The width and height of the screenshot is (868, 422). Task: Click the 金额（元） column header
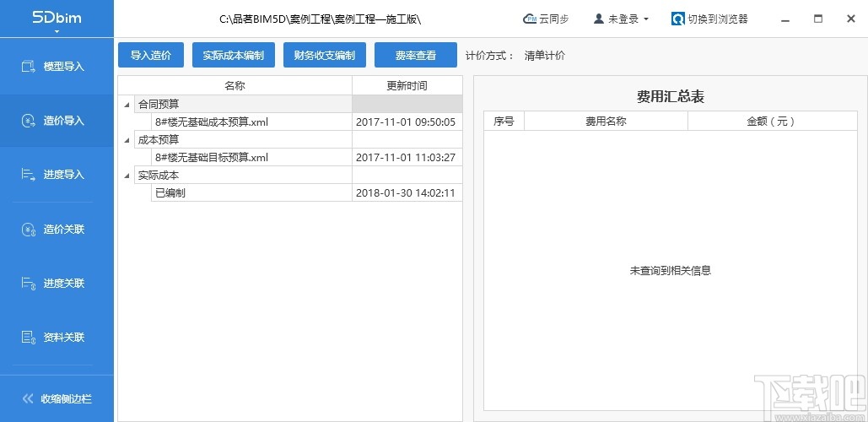click(772, 122)
